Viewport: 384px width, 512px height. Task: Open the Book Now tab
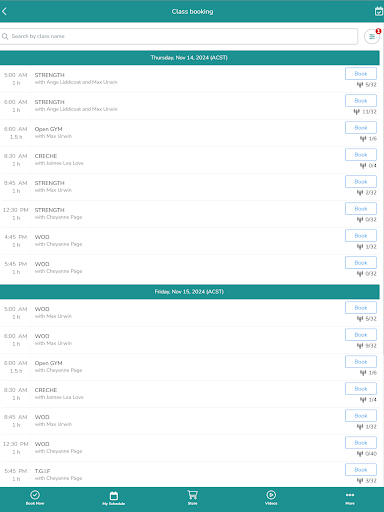point(35,498)
